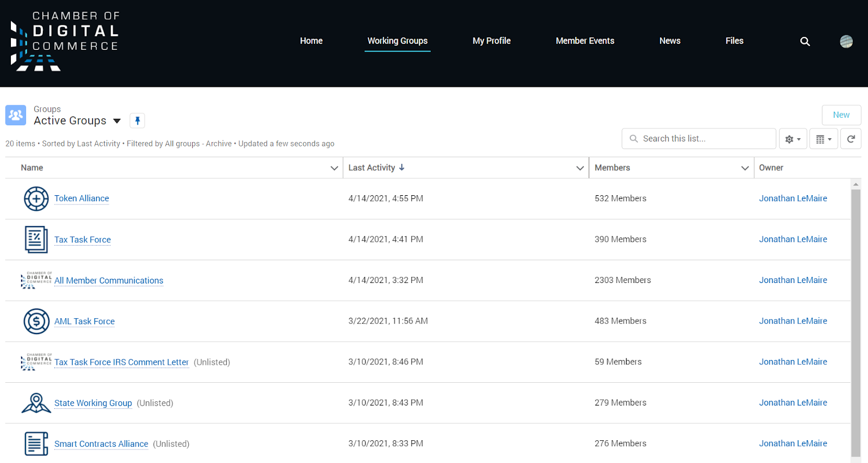868x463 pixels.
Task: Open the Smart Contracts Alliance link
Action: point(101,444)
